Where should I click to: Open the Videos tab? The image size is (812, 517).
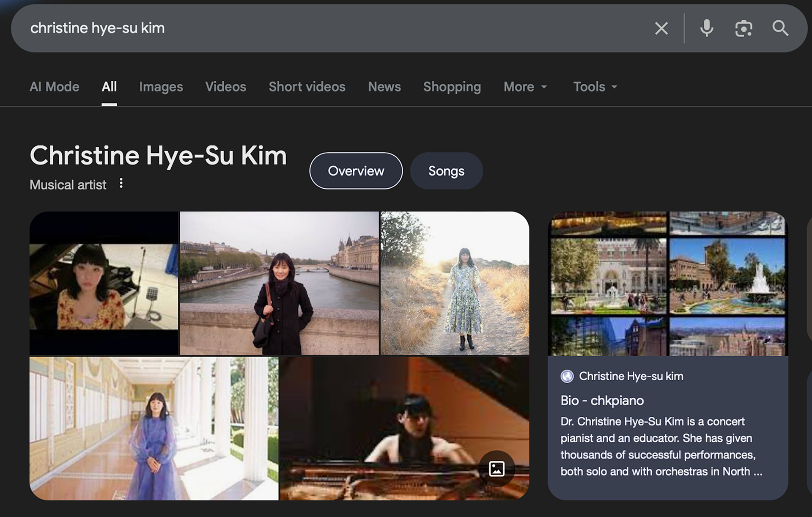tap(225, 87)
